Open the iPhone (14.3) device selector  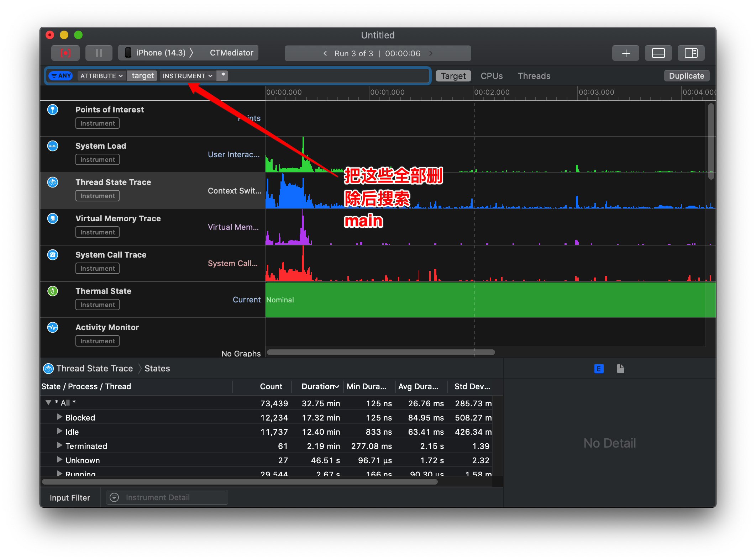click(161, 53)
